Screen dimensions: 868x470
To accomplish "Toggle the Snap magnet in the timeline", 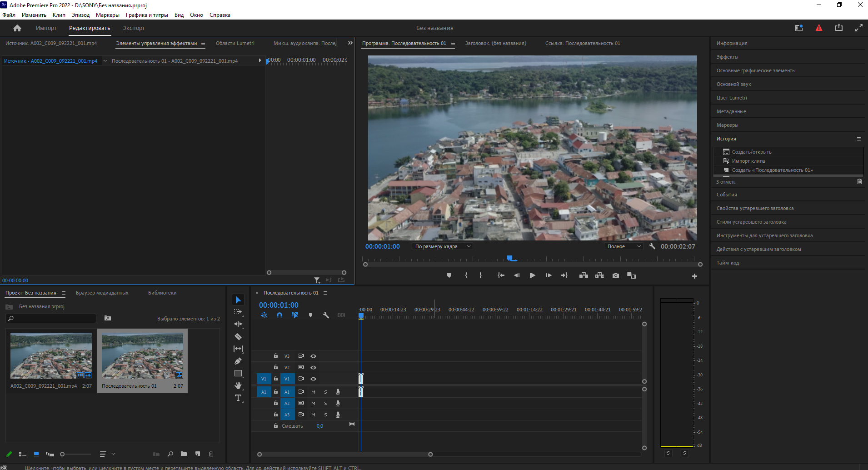I will pos(279,315).
